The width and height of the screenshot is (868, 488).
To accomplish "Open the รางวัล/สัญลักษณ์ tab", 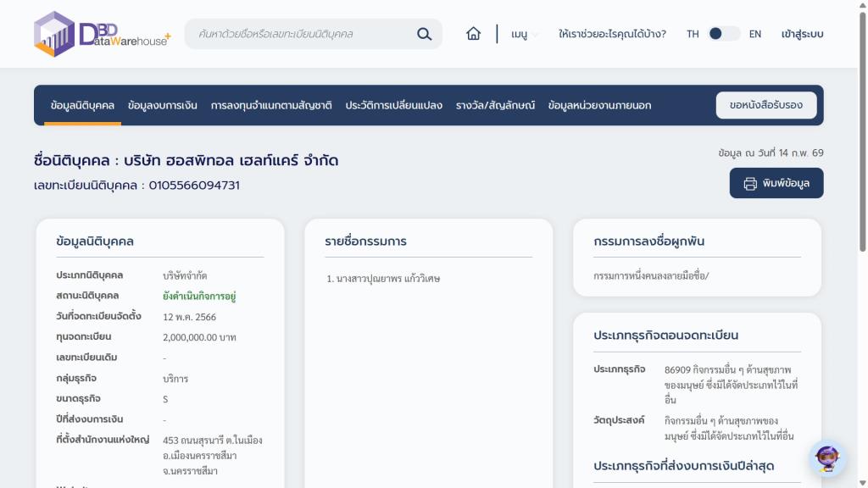I will coord(495,105).
